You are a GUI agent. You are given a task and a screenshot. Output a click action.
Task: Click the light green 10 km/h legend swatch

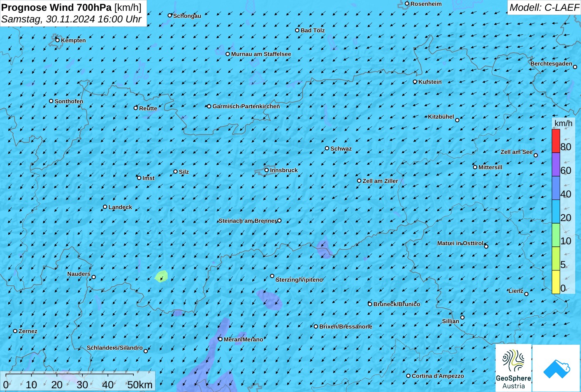click(x=556, y=235)
